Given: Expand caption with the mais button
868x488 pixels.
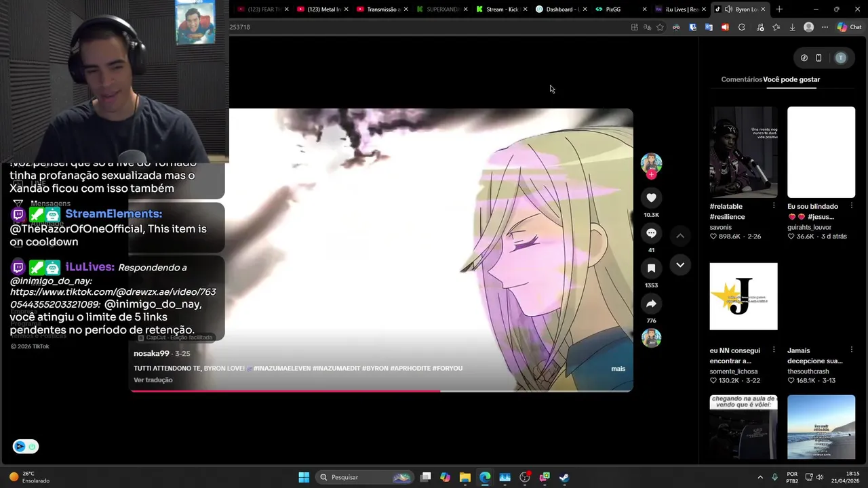Looking at the screenshot, I should 618,369.
